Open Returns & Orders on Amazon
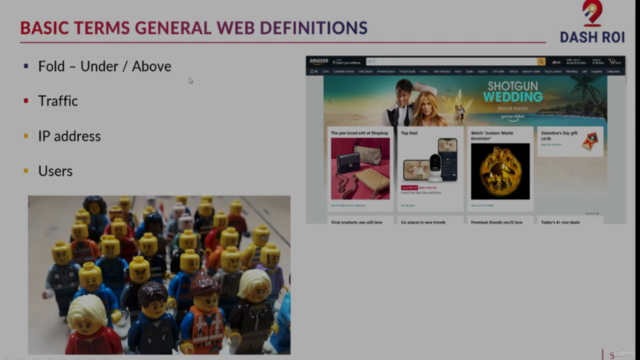Image resolution: width=640 pixels, height=360 pixels. pyautogui.click(x=598, y=62)
